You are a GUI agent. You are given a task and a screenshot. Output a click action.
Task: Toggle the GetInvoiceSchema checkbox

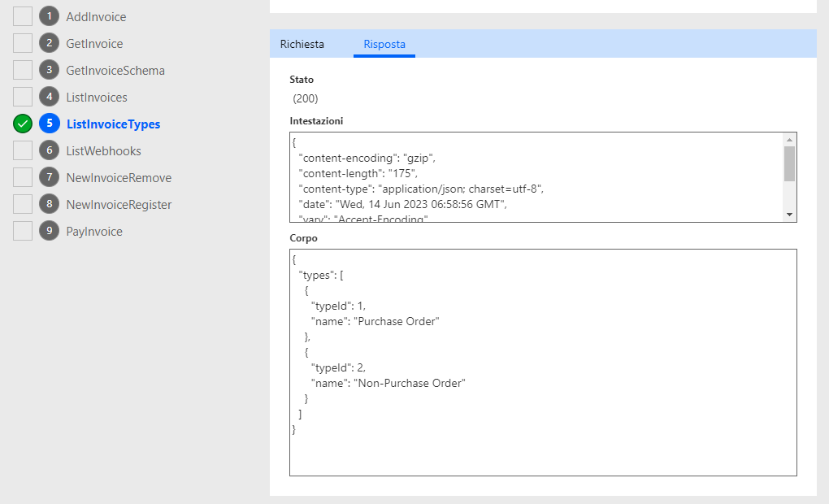click(23, 70)
